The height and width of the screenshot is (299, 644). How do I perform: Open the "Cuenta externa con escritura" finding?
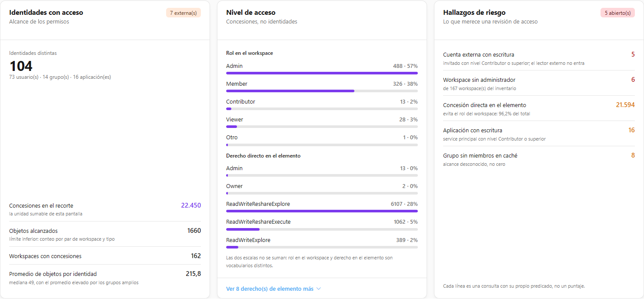539,58
